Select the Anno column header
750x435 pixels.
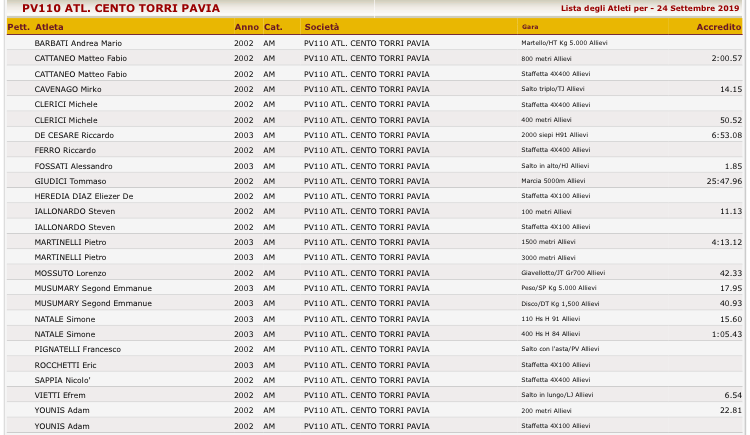coord(244,27)
